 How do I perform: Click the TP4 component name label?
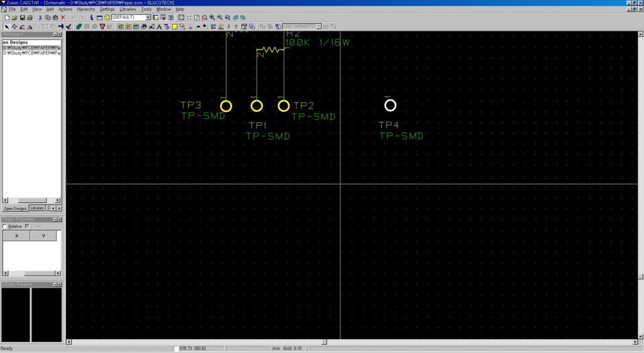coord(389,124)
